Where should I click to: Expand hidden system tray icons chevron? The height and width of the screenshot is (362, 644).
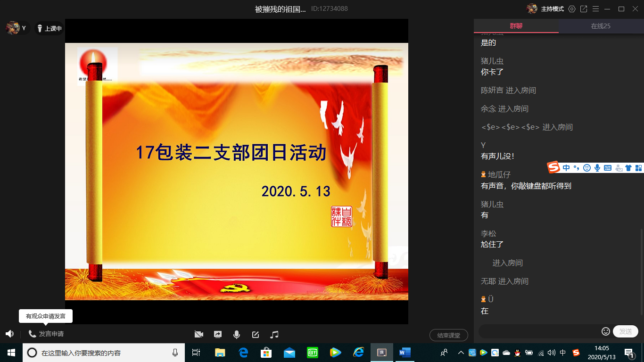[x=461, y=353]
